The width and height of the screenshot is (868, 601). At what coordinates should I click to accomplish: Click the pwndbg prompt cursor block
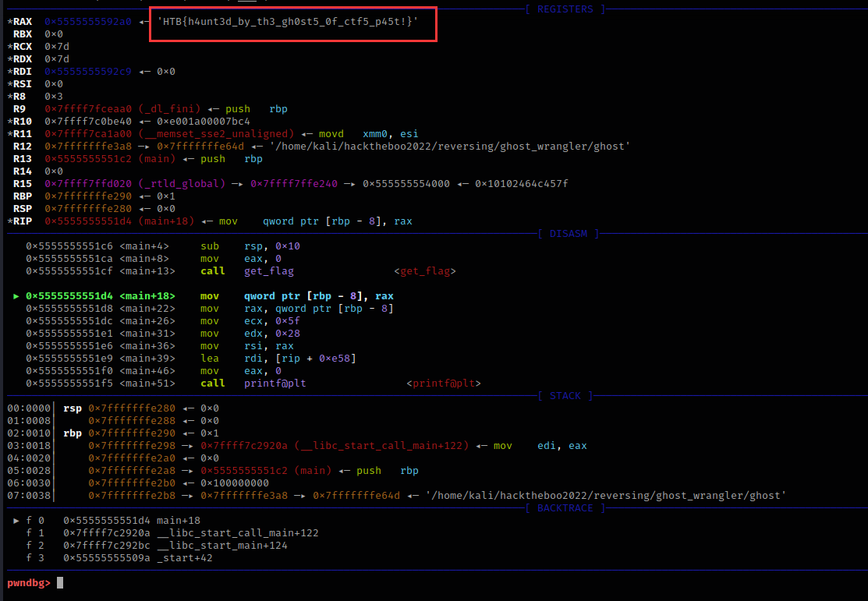click(60, 582)
